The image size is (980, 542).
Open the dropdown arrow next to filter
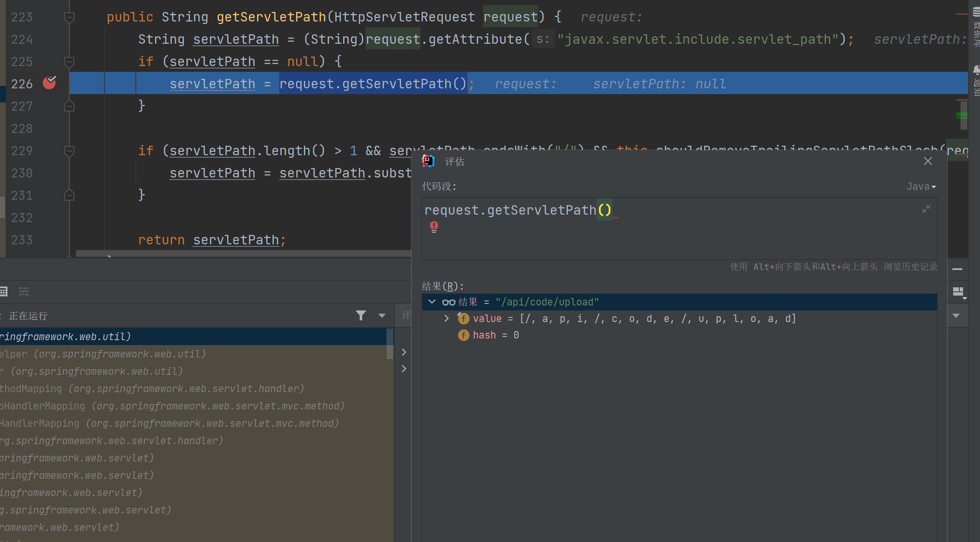pos(382,316)
